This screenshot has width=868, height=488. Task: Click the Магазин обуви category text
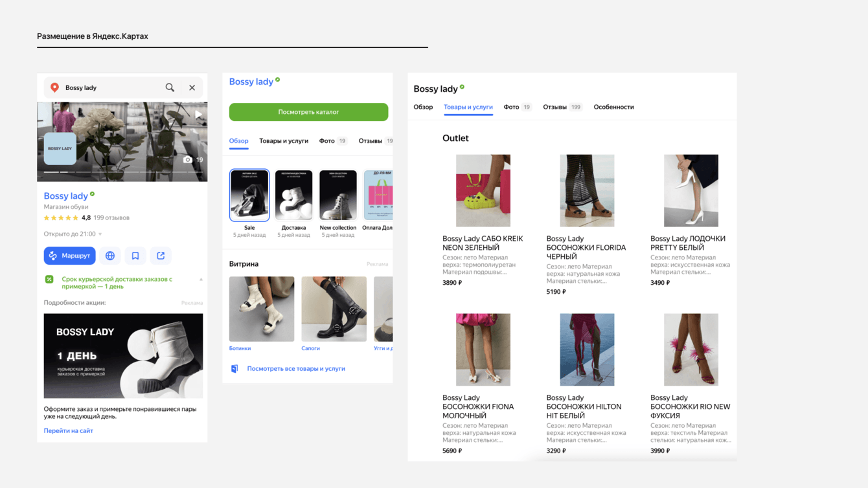pyautogui.click(x=66, y=207)
